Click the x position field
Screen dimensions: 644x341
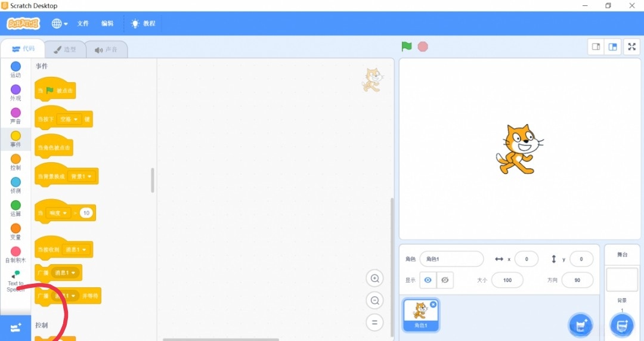tap(526, 259)
